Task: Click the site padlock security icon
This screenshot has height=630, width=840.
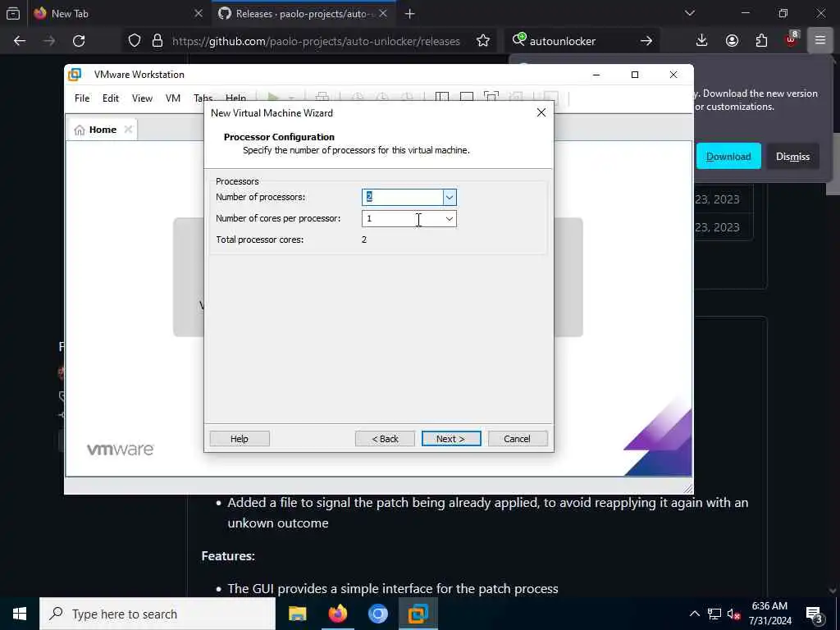Action: point(157,41)
